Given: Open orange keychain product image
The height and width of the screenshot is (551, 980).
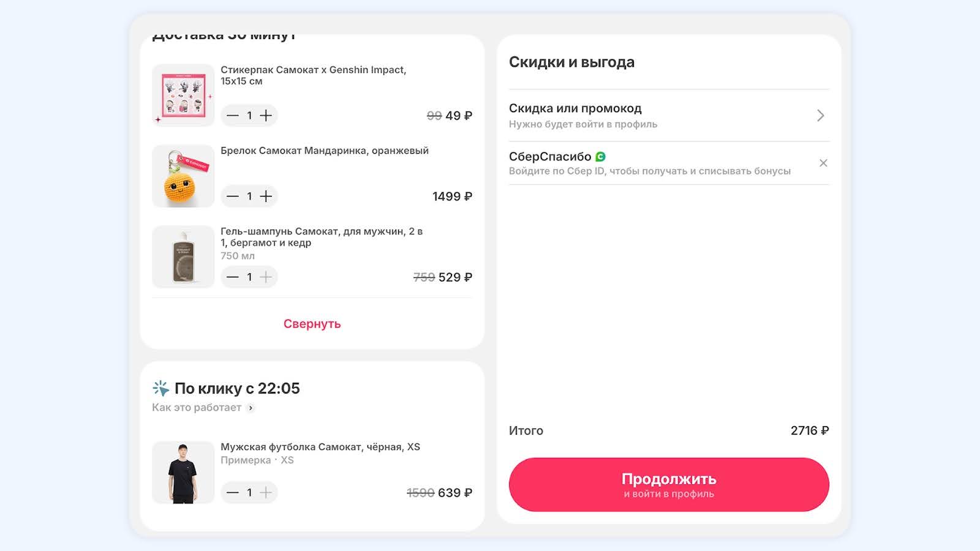Looking at the screenshot, I should click(x=183, y=176).
